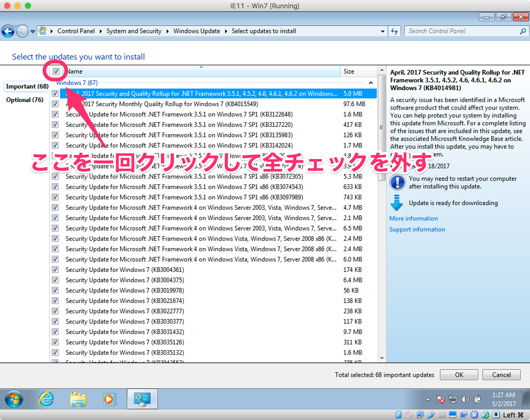The height and width of the screenshot is (420, 530).
Task: Click Select updates to install breadcrumb
Action: click(x=264, y=31)
